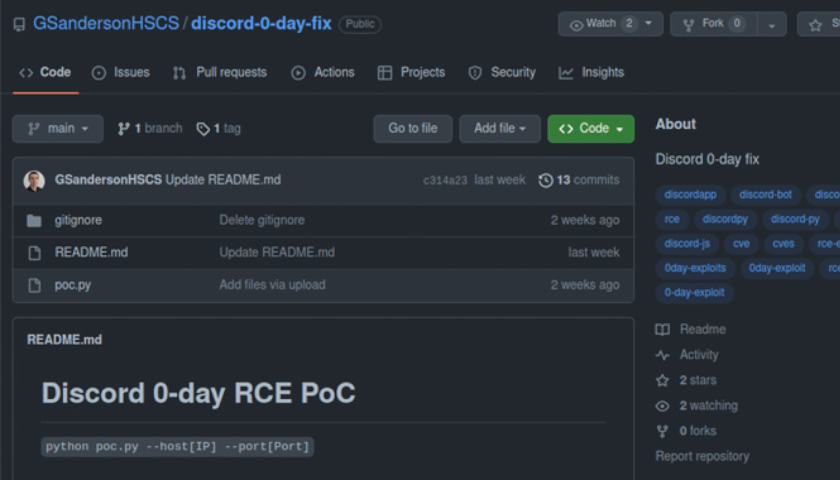This screenshot has height=480, width=840.
Task: Open latest commit message Update README.md
Action: click(x=223, y=180)
